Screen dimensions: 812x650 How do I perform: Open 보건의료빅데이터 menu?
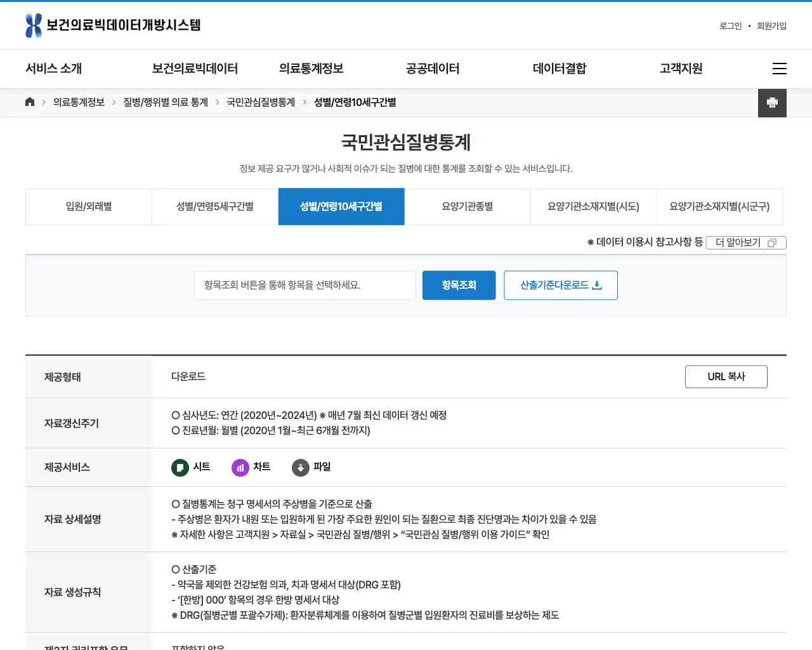point(195,69)
